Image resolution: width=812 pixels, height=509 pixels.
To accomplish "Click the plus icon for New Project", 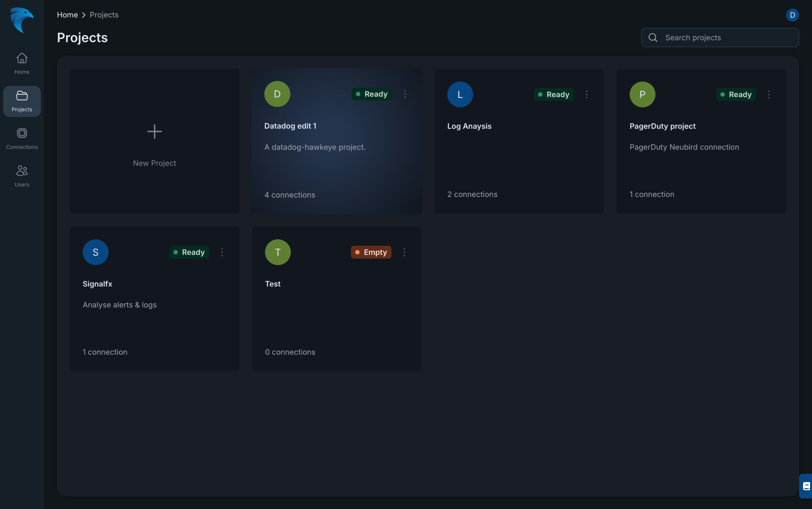I will (154, 132).
